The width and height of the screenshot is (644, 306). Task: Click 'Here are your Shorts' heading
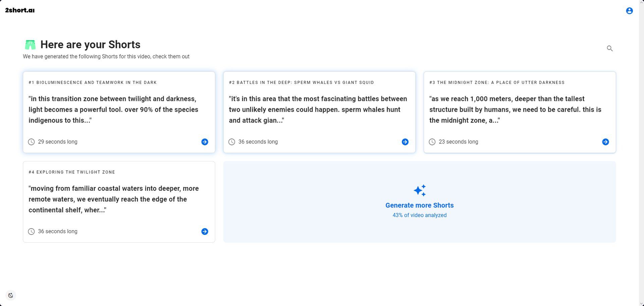coord(91,45)
